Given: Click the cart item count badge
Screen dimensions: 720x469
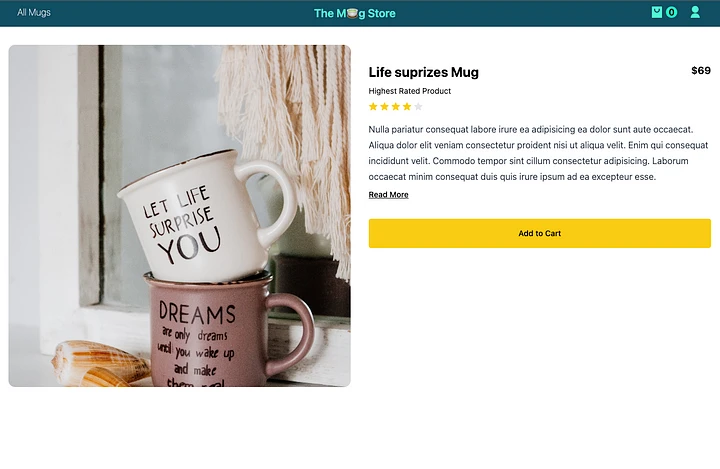Looking at the screenshot, I should point(671,12).
